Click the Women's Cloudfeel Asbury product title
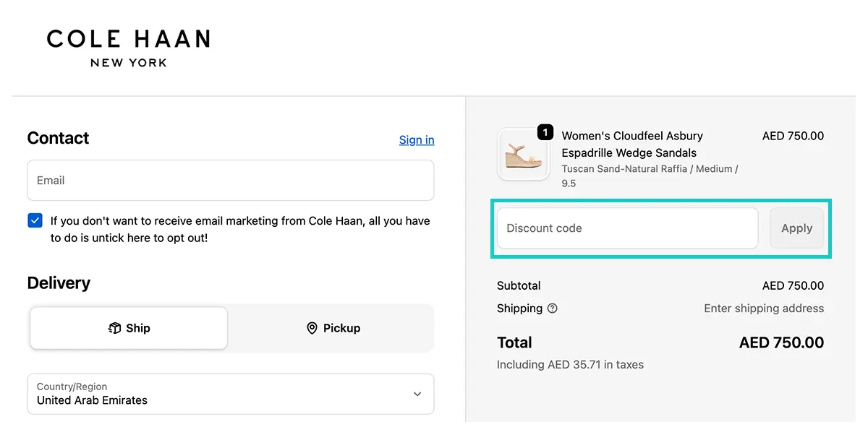The image size is (868, 427). pos(632,145)
